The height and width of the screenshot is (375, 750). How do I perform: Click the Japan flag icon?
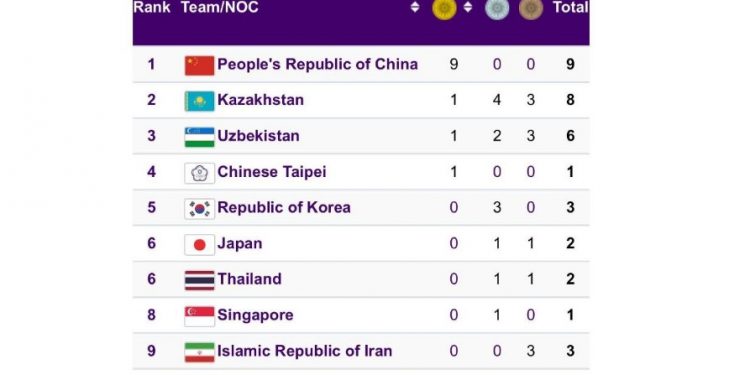click(199, 245)
